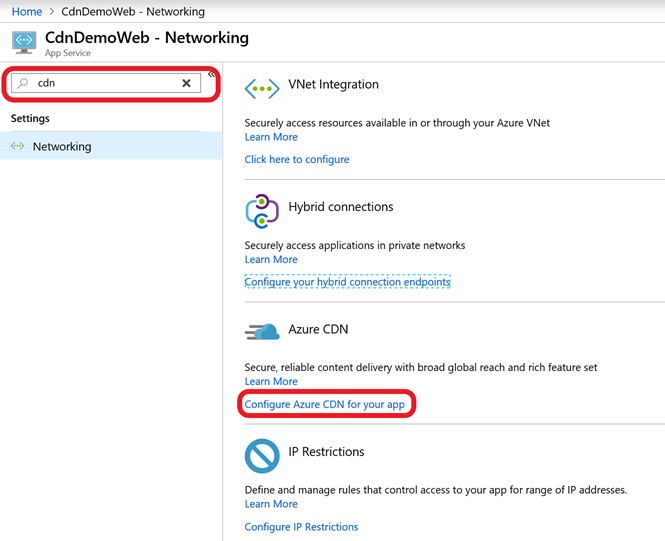
Task: Click the Azure CDN cloud icon
Action: [x=262, y=332]
